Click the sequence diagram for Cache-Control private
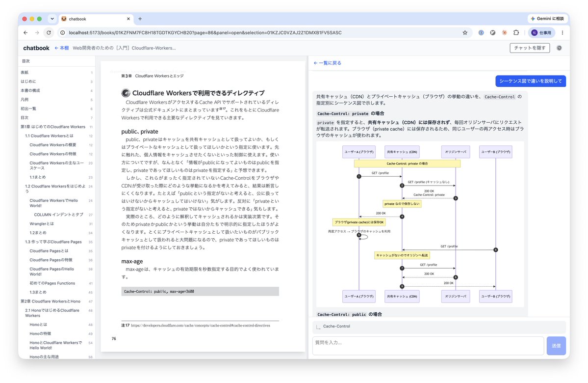 420,224
